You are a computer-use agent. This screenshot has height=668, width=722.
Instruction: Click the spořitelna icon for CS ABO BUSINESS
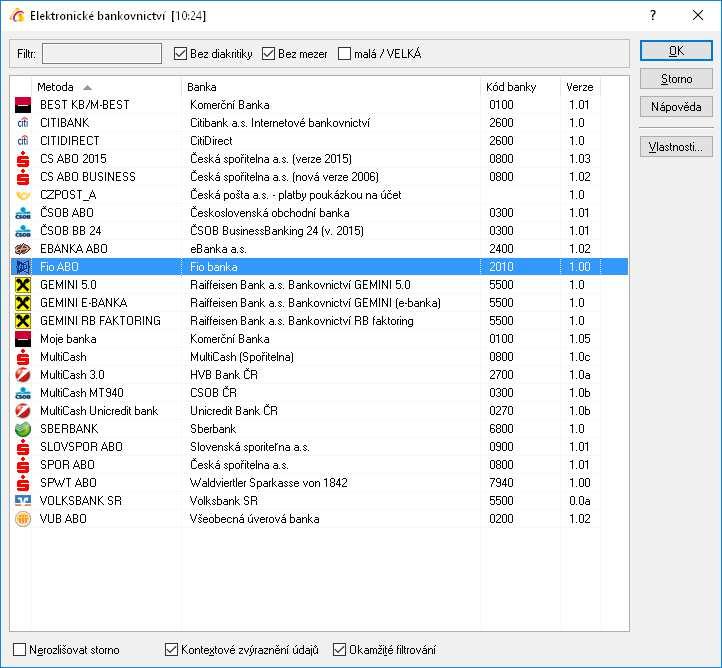23,177
